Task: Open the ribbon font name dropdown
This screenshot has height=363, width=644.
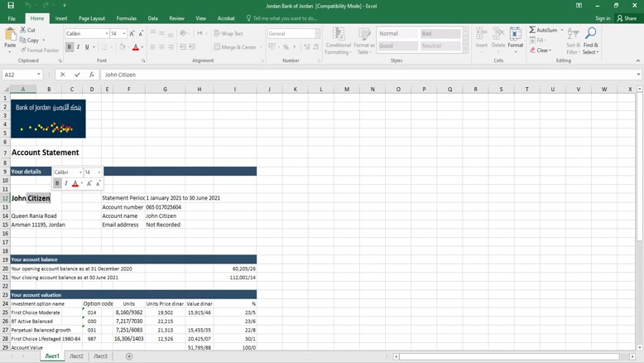Action: (107, 34)
